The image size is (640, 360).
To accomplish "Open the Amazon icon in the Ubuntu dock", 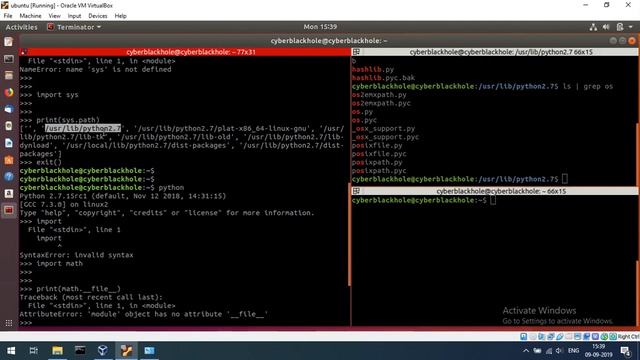I will pyautogui.click(x=9, y=193).
